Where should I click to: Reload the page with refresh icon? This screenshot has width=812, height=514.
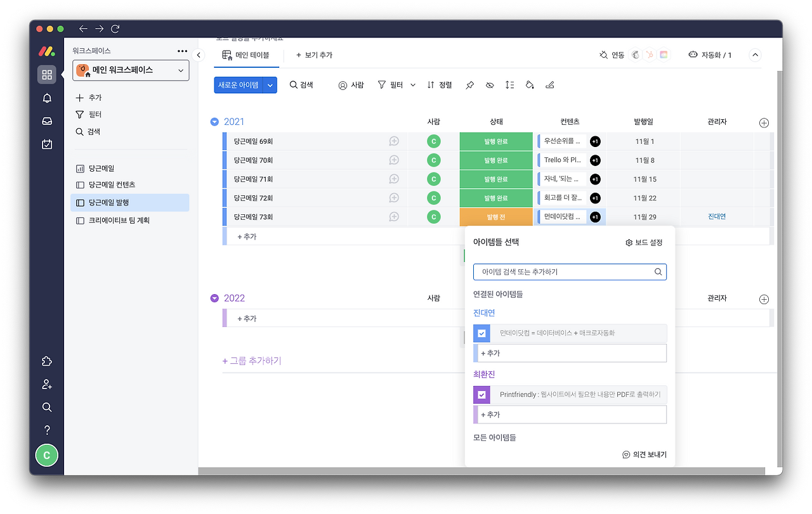[x=115, y=29]
